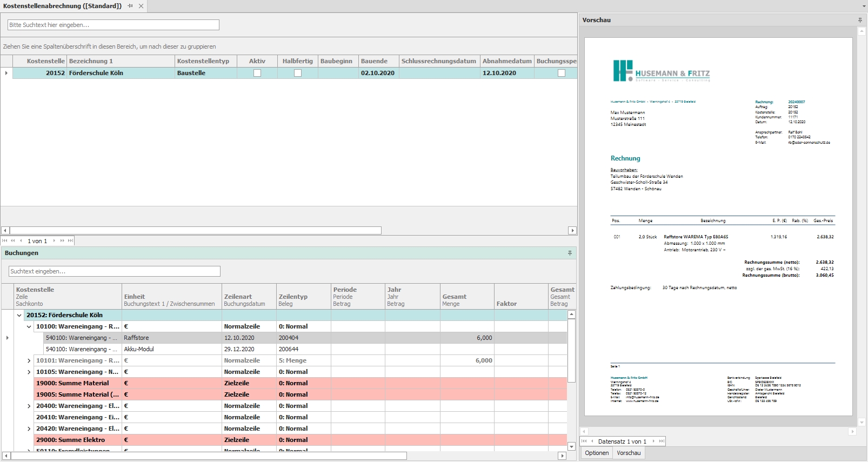This screenshot has height=462, width=868.
Task: Jump to last record in the Kostenstelle navigator
Action: click(70, 240)
